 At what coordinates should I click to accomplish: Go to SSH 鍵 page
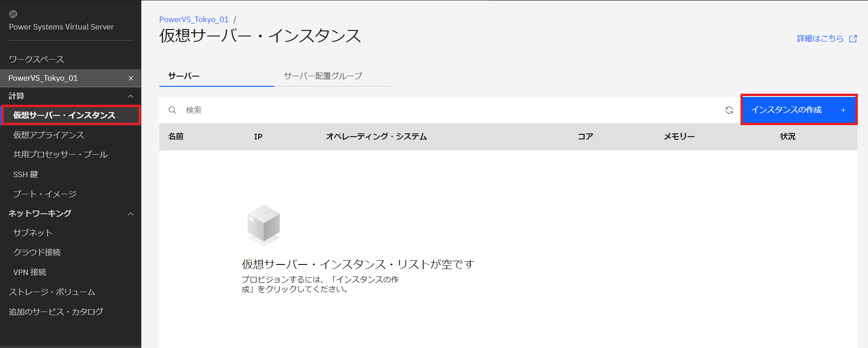[x=26, y=174]
